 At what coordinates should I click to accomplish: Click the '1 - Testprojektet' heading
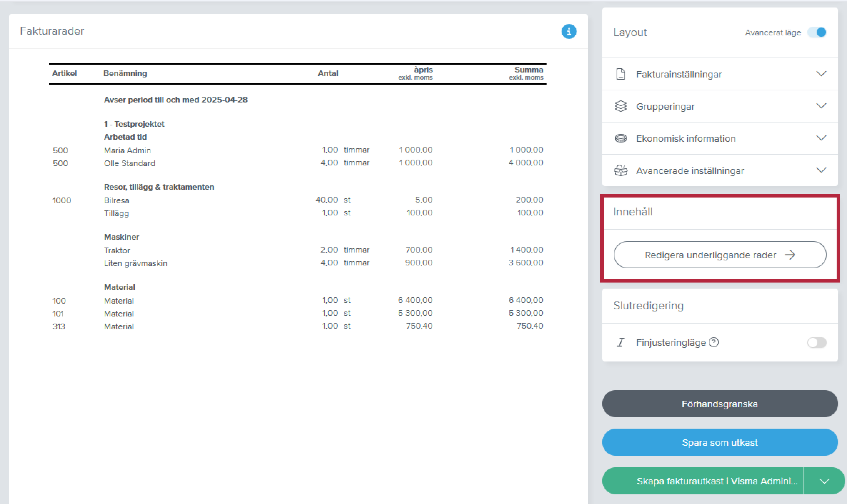coord(134,124)
